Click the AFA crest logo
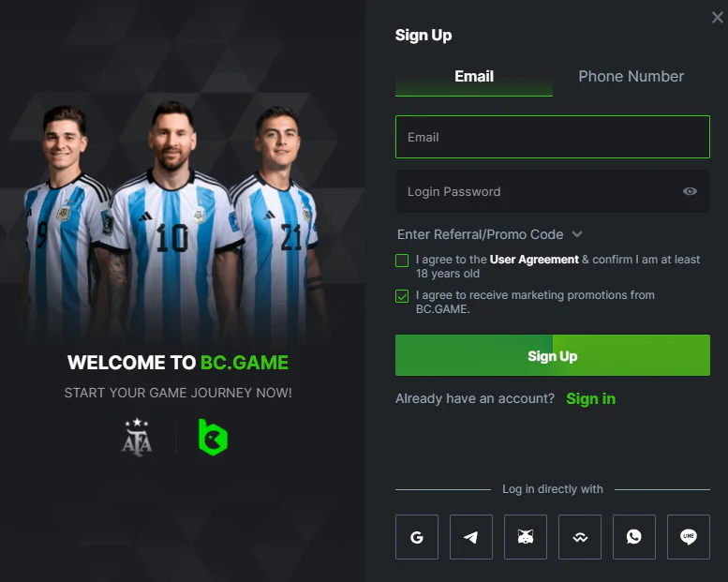Image resolution: width=728 pixels, height=582 pixels. click(x=137, y=437)
